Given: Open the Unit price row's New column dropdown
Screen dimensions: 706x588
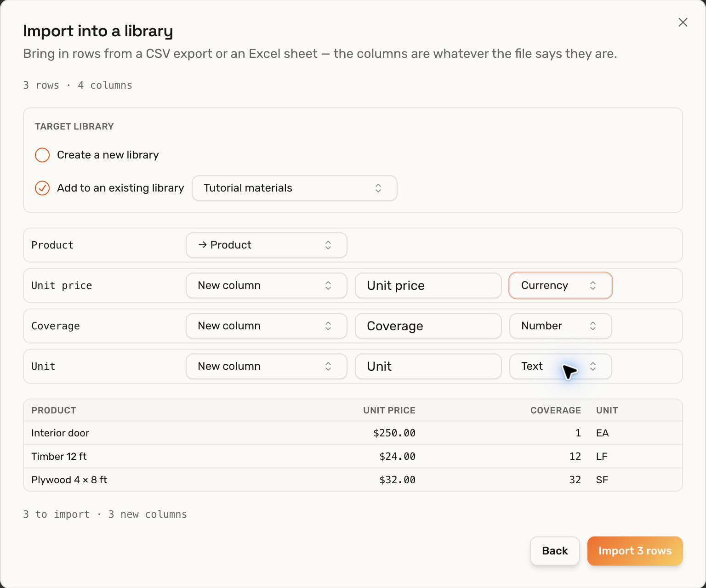Looking at the screenshot, I should 266,285.
